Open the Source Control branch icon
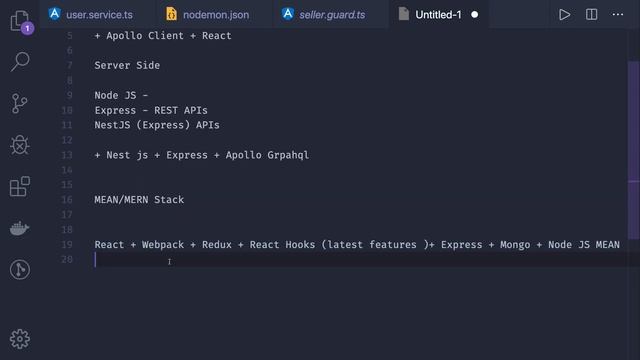 19,103
